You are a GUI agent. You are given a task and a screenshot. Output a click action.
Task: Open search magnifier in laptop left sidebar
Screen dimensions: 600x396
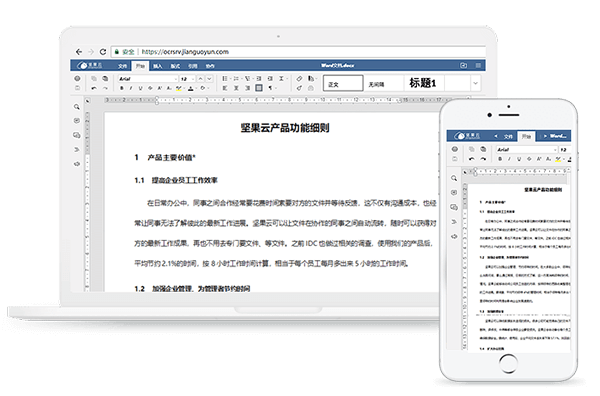coord(77,107)
